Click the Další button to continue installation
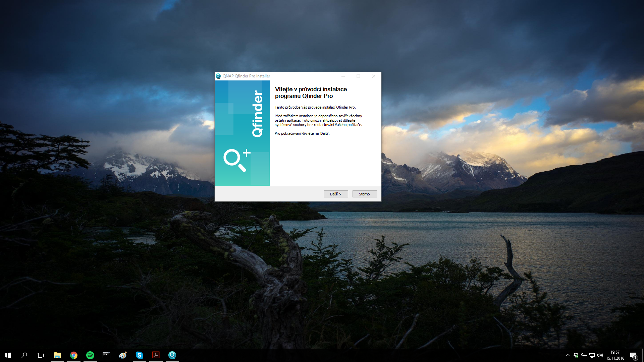The width and height of the screenshot is (644, 362). [335, 194]
